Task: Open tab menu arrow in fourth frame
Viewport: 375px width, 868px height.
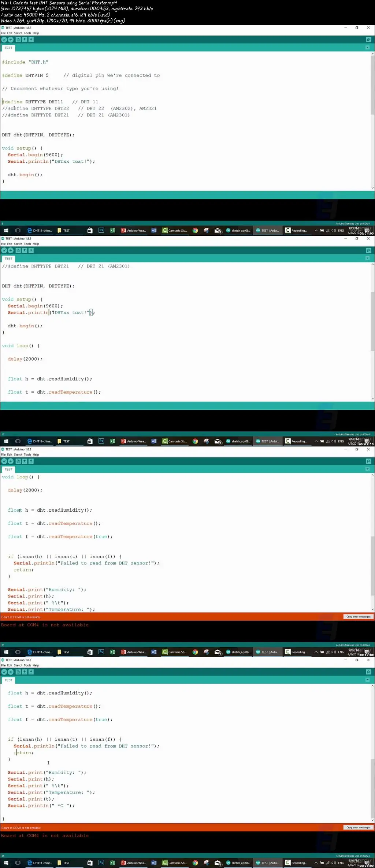Action: click(x=367, y=680)
